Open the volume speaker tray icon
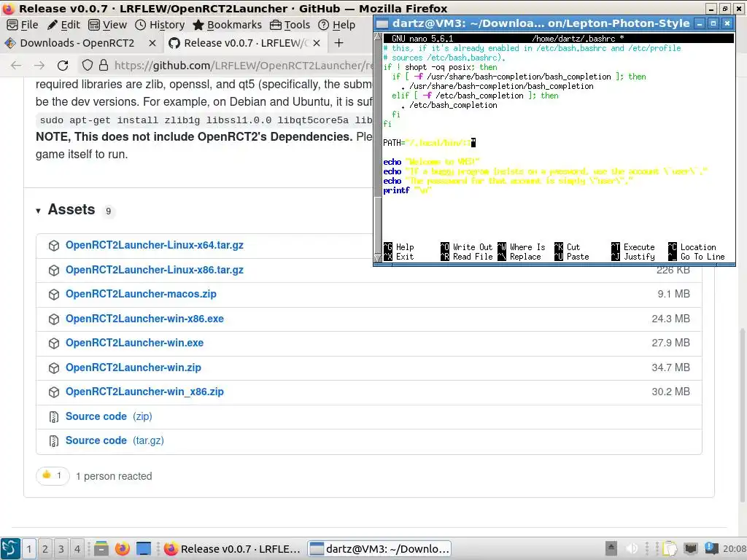The image size is (747, 560). 632,548
